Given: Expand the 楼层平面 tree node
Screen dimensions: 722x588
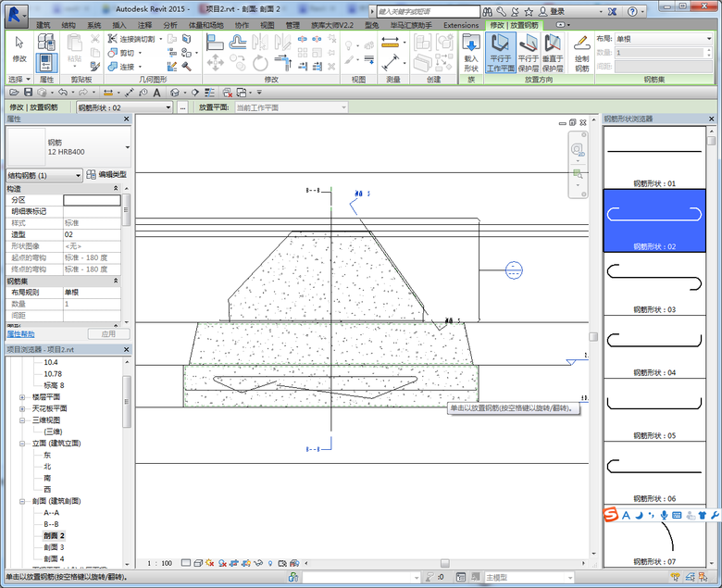Looking at the screenshot, I should pyautogui.click(x=22, y=396).
